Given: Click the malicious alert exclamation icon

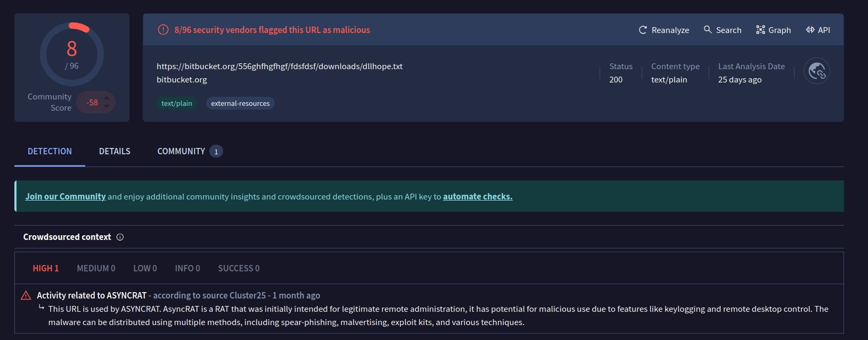Looking at the screenshot, I should pyautogui.click(x=163, y=30).
